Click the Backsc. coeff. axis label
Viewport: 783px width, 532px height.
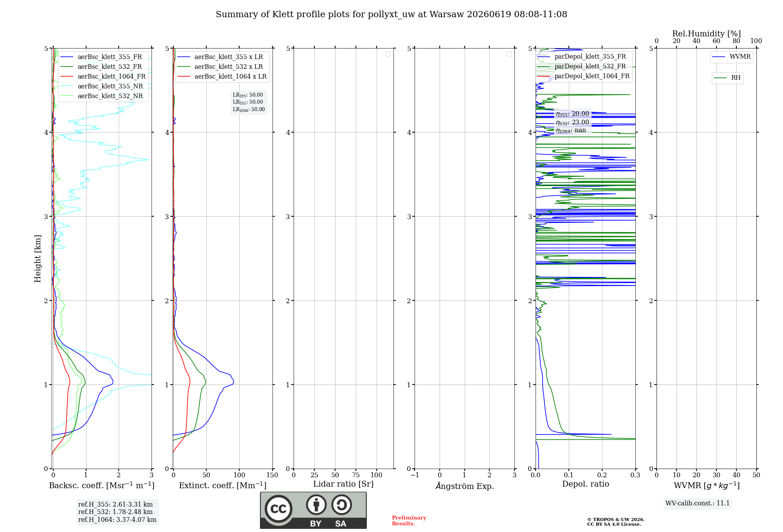(x=102, y=485)
